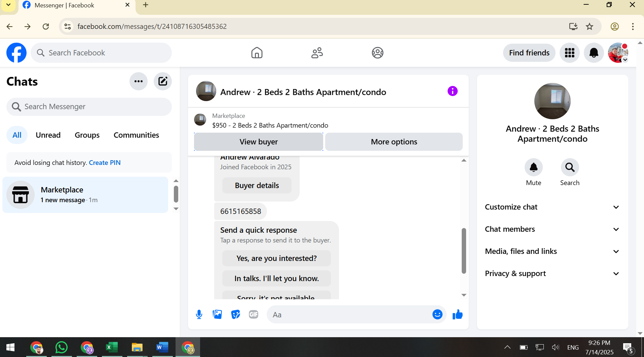The width and height of the screenshot is (644, 357).
Task: Click the Create PIN link
Action: [x=105, y=163]
